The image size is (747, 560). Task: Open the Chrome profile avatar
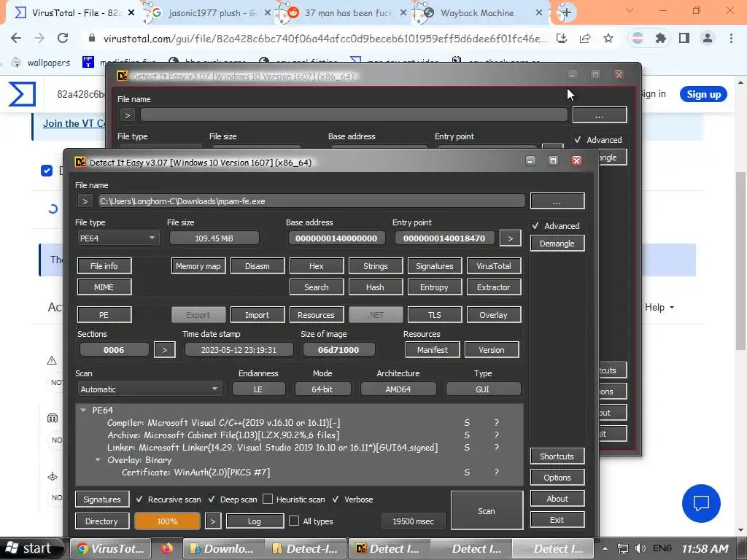pyautogui.click(x=708, y=38)
